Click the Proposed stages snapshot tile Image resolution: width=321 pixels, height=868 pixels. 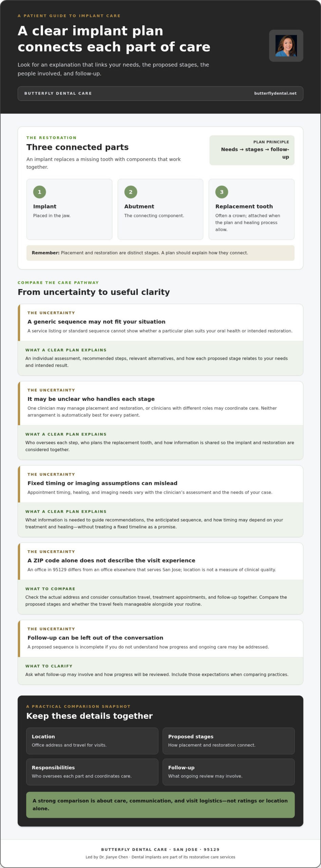pyautogui.click(x=229, y=741)
